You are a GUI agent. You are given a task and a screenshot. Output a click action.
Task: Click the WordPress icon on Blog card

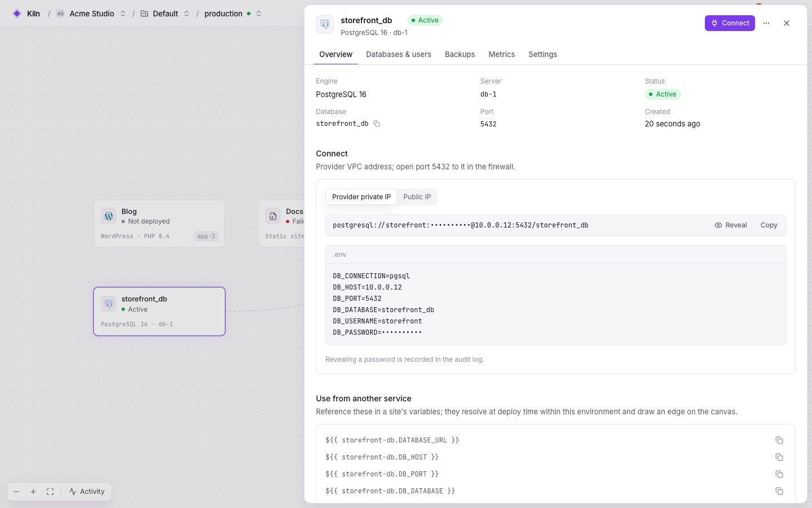(109, 216)
